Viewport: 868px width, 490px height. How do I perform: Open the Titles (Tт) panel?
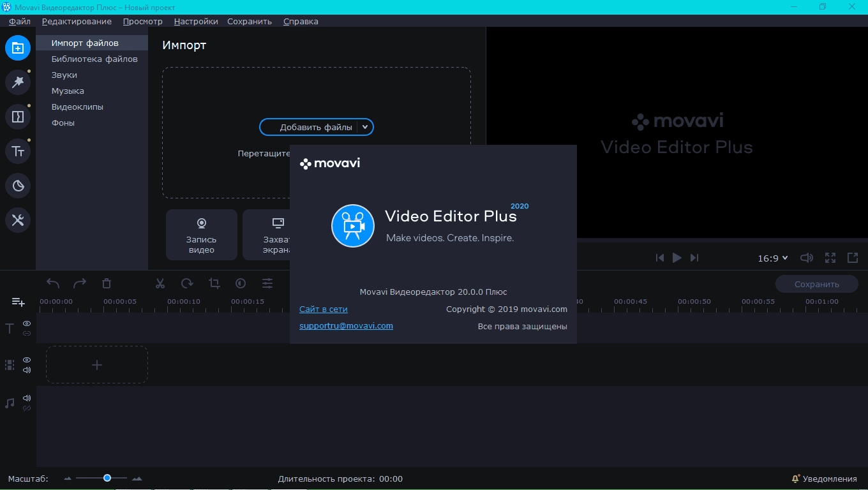pyautogui.click(x=18, y=151)
